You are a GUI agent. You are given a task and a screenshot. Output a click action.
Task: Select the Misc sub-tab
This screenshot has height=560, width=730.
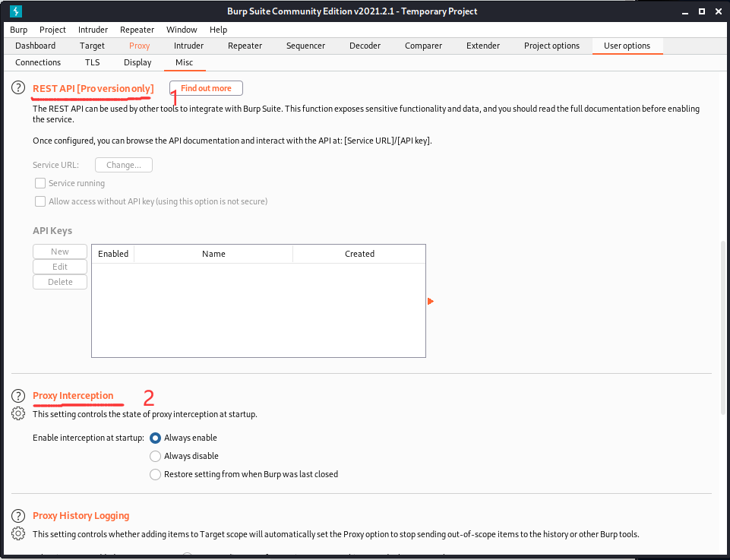(x=185, y=62)
